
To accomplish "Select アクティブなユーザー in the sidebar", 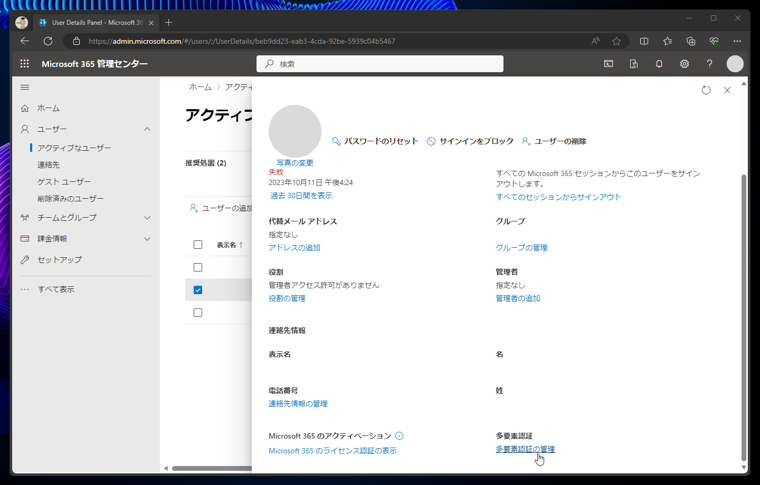I will [74, 148].
